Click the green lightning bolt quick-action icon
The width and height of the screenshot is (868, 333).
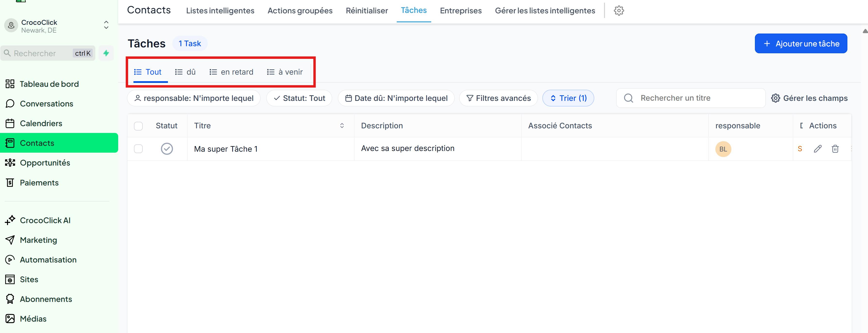click(106, 53)
